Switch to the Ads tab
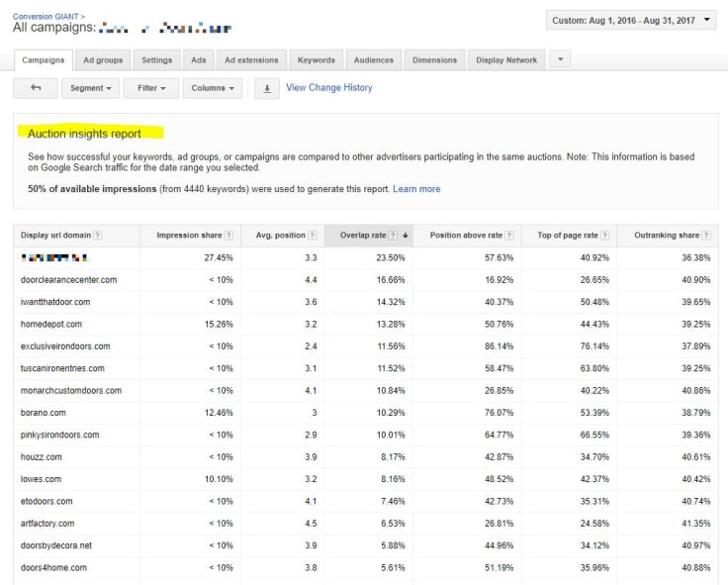The image size is (728, 585). pos(198,60)
